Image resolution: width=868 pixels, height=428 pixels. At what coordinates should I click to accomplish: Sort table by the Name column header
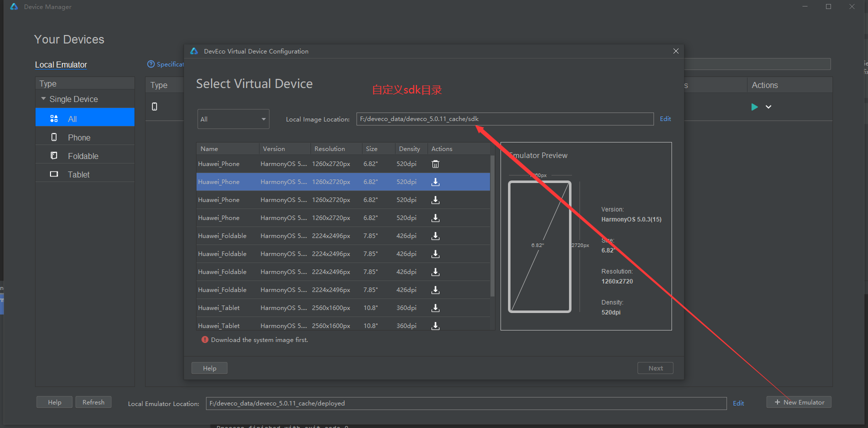coord(228,149)
